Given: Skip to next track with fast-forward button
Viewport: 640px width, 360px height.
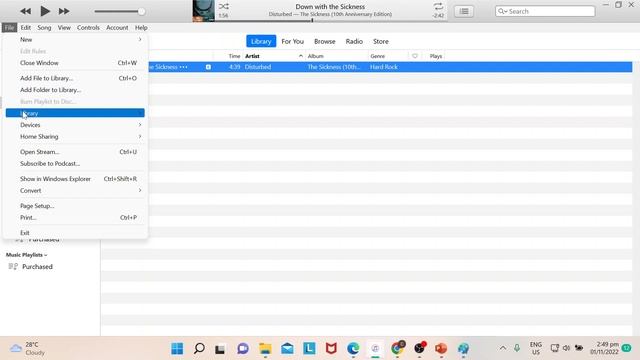Looking at the screenshot, I should (64, 11).
